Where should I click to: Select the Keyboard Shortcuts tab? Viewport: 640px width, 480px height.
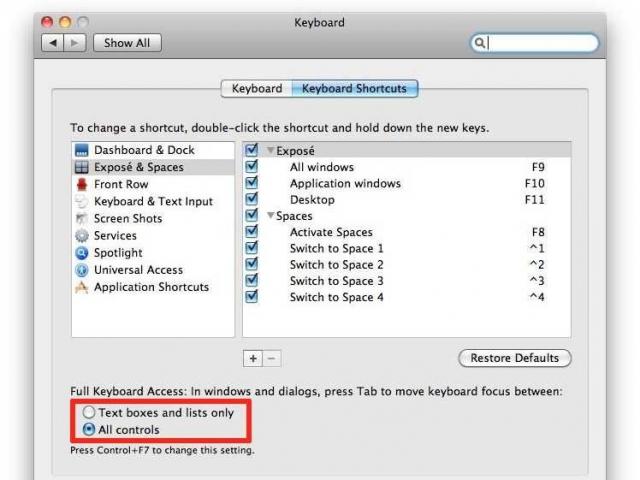click(355, 89)
